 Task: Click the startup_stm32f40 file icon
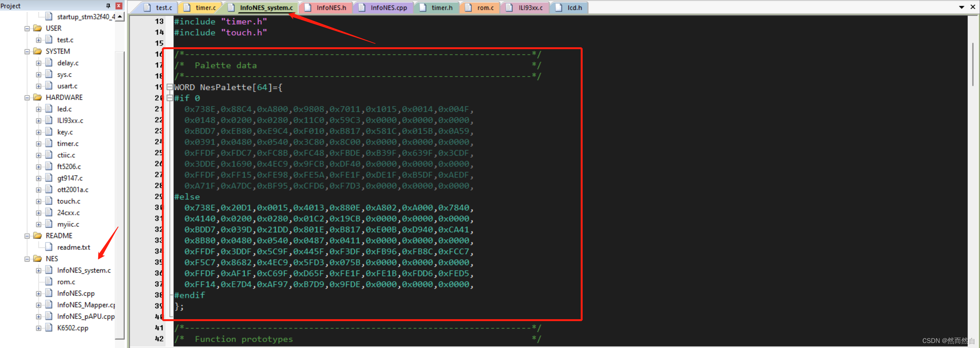point(49,16)
